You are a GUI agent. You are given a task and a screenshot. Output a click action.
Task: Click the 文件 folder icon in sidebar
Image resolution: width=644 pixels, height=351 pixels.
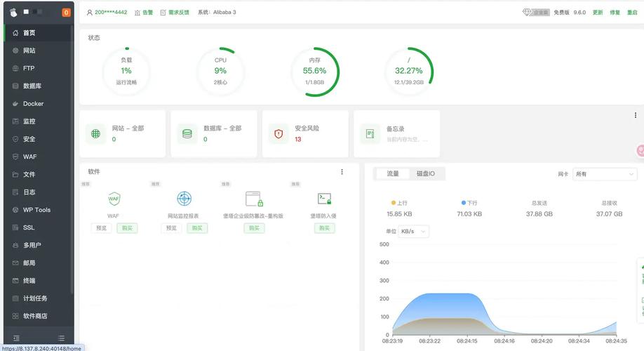tap(15, 174)
